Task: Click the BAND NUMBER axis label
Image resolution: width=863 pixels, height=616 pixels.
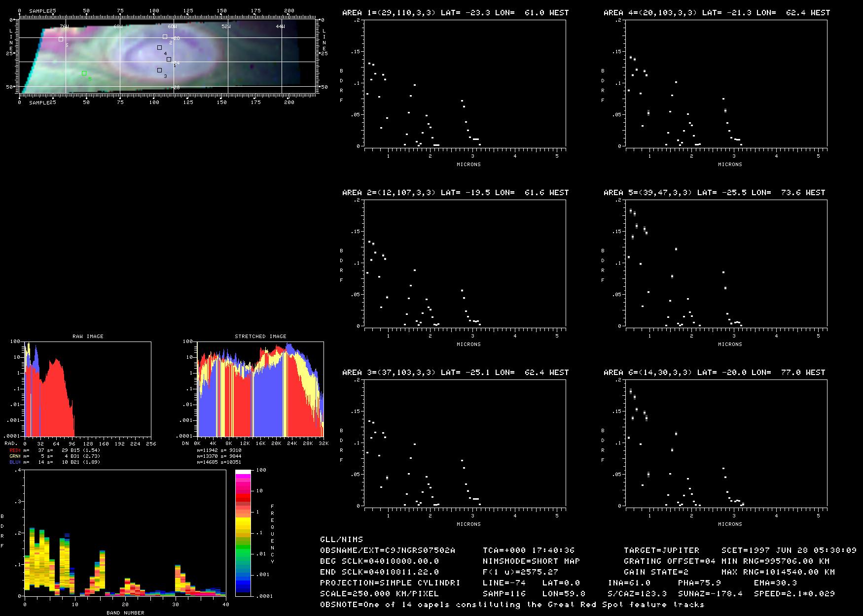Action: pyautogui.click(x=125, y=613)
